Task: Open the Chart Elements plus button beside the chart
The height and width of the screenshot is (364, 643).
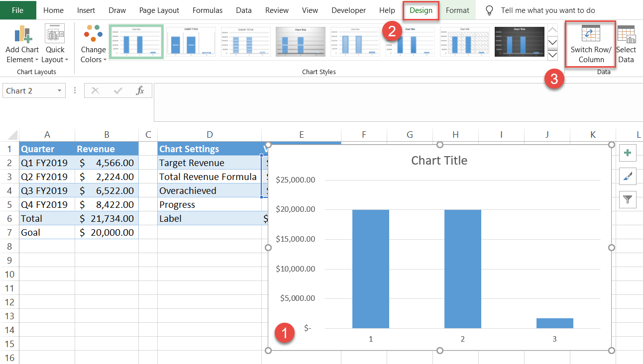Action: [x=628, y=153]
